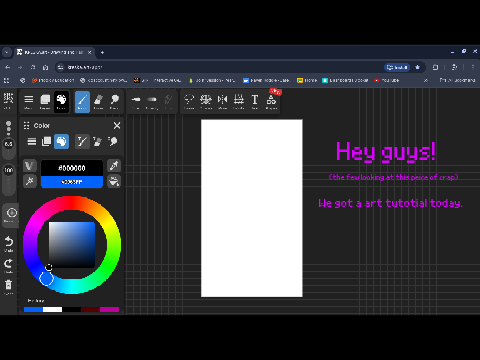The image size is (480, 360).
Task: Open the tab search dropdown arrow
Action: pos(7,52)
